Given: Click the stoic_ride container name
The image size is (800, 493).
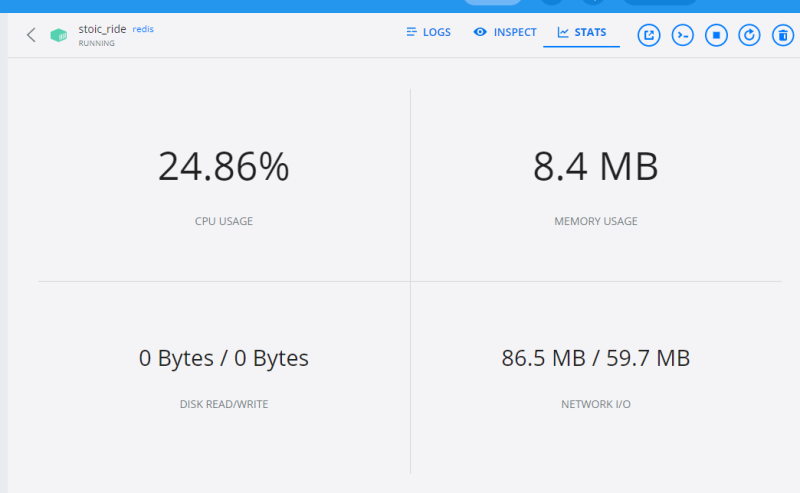Looking at the screenshot, I should pos(102,29).
